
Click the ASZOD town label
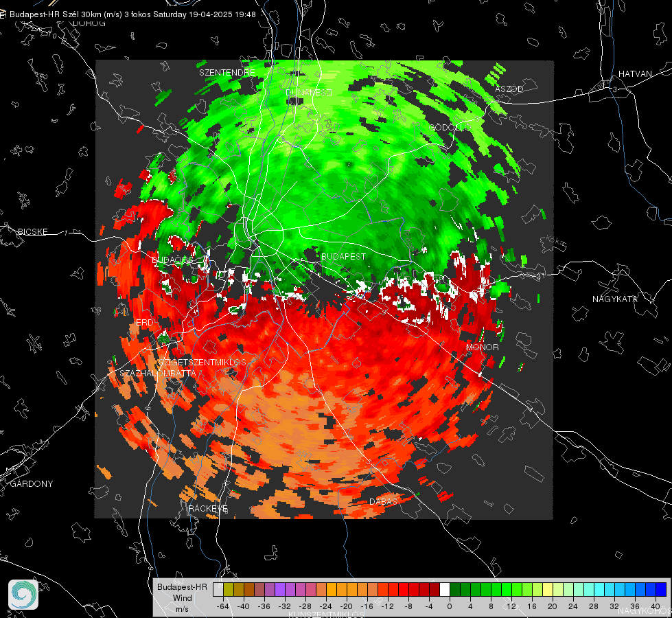pyautogui.click(x=509, y=89)
